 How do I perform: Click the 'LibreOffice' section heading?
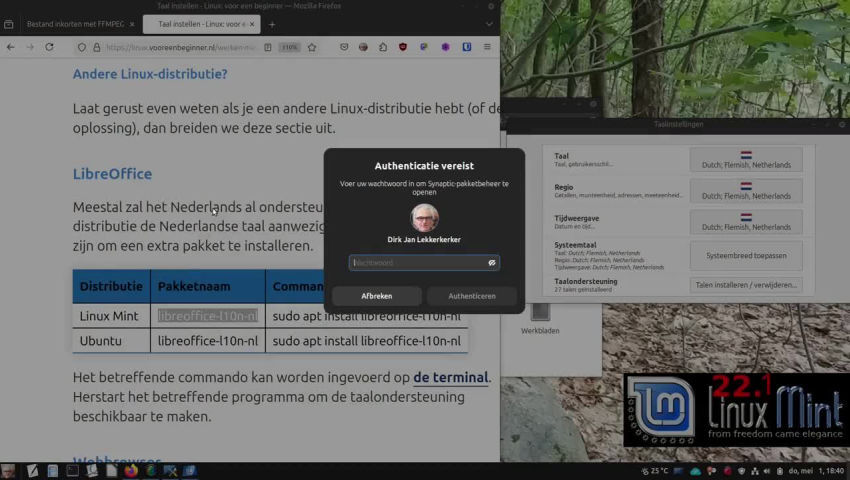click(112, 174)
